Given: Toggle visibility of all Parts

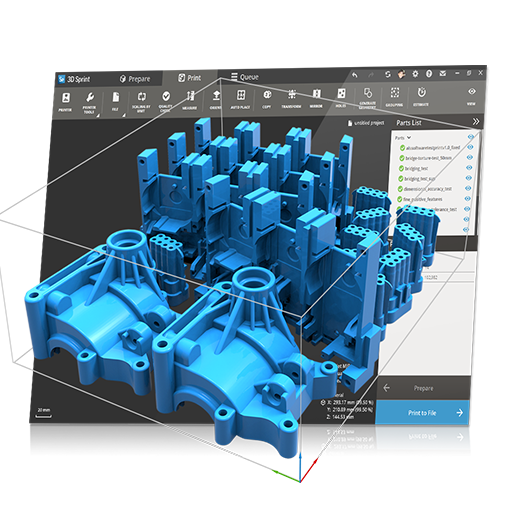Looking at the screenshot, I should coord(471,137).
